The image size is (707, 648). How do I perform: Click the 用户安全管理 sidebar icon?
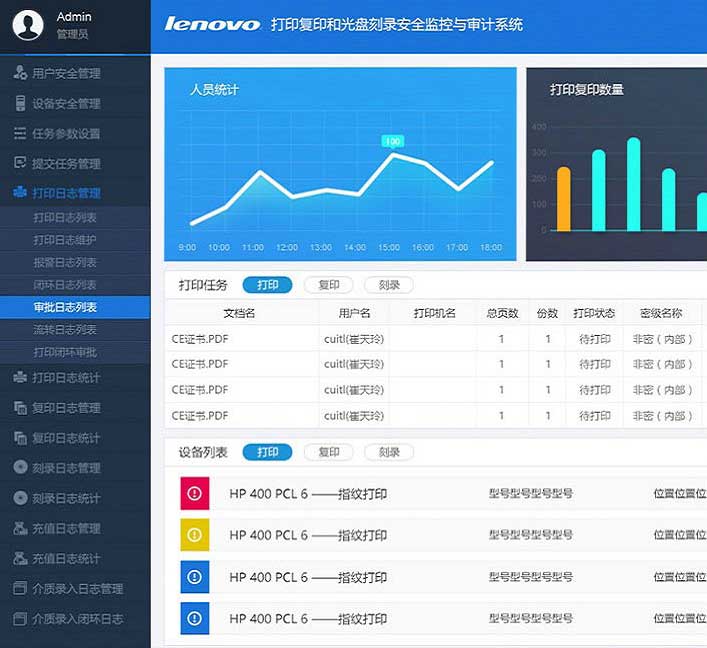tap(20, 73)
